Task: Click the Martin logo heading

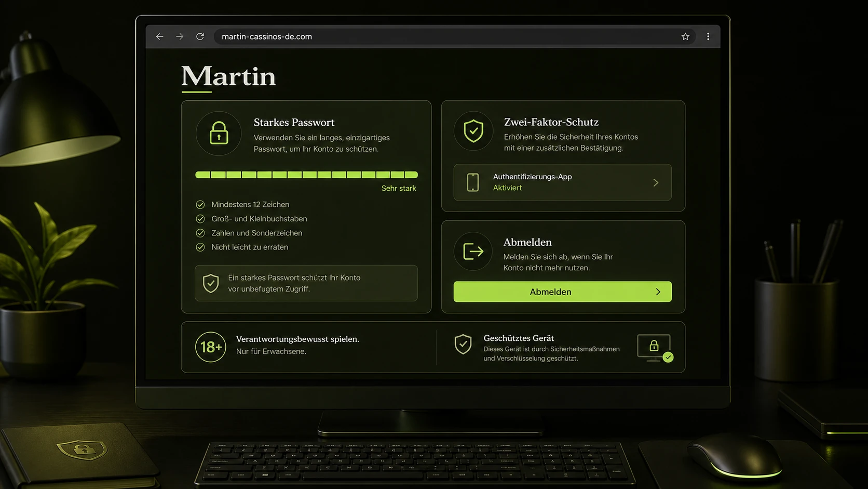Action: tap(228, 76)
